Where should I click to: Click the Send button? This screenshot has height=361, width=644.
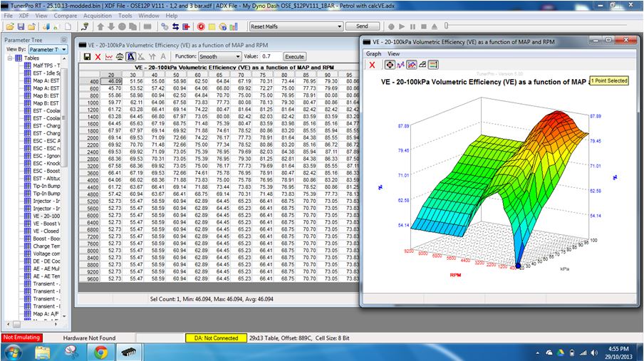point(362,26)
